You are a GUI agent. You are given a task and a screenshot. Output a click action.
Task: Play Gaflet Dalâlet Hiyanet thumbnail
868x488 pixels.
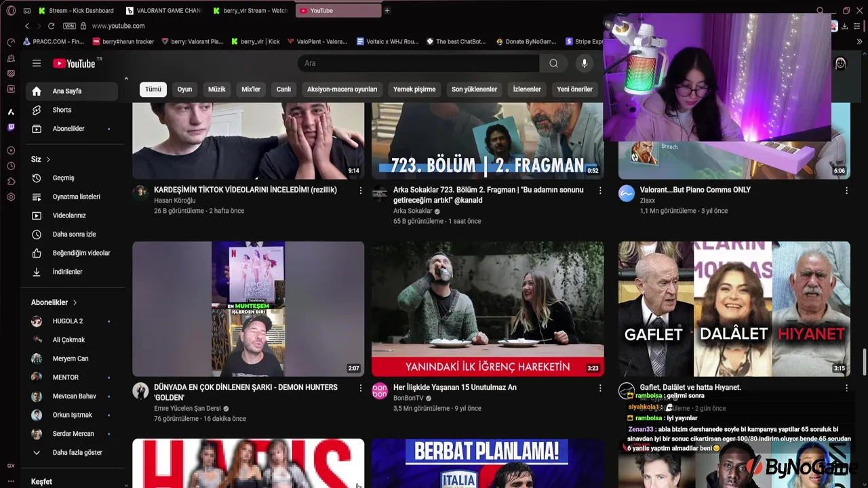click(734, 309)
